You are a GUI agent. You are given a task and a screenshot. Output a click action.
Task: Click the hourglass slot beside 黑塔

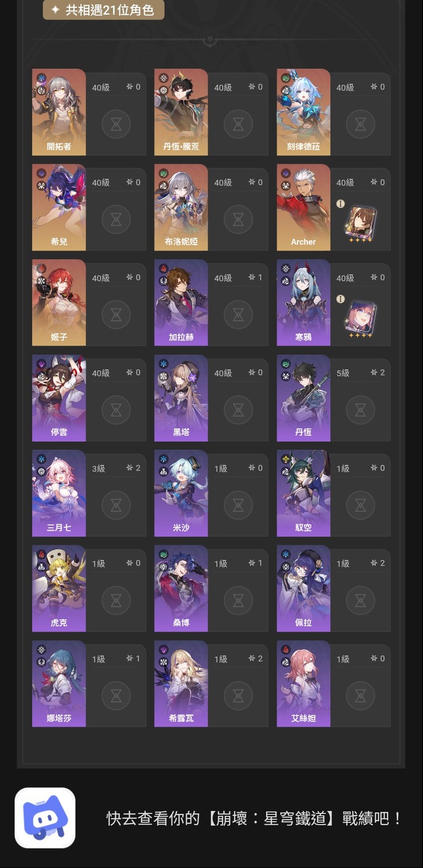coord(238,410)
